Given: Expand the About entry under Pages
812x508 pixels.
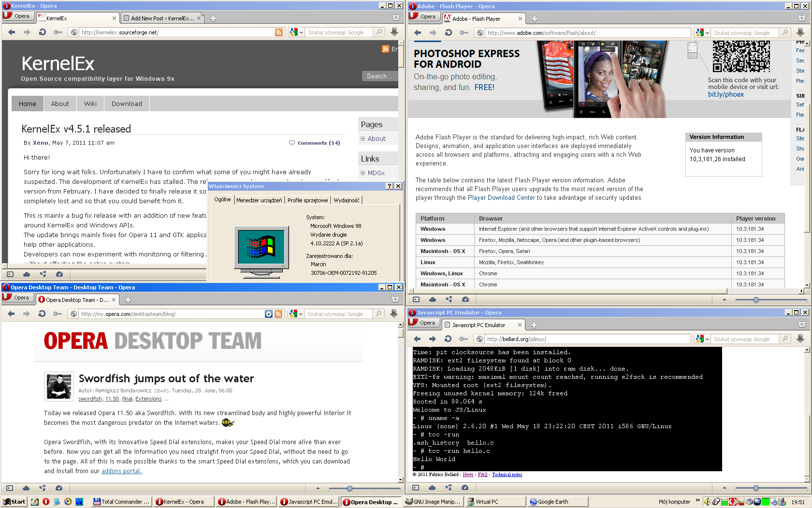Looking at the screenshot, I should (x=362, y=139).
